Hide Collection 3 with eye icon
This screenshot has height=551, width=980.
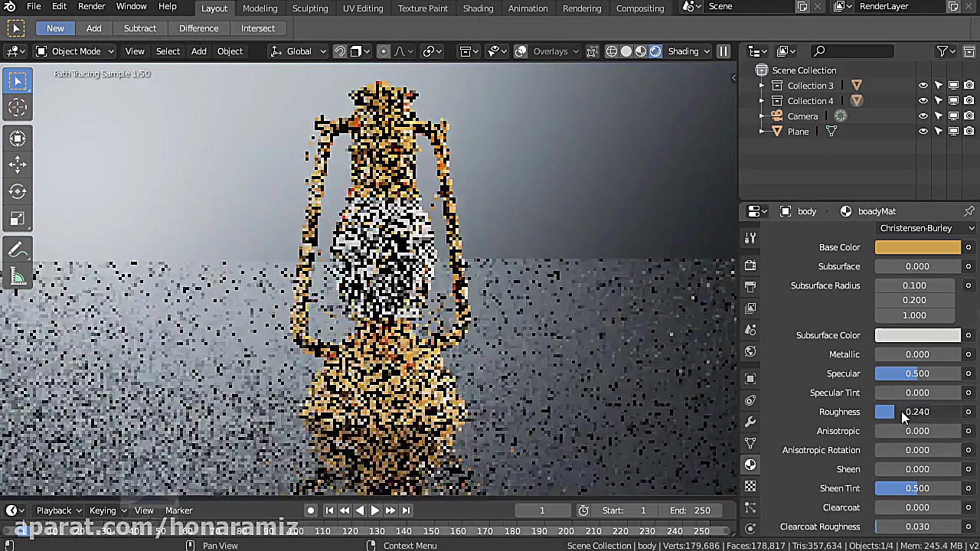coord(923,86)
